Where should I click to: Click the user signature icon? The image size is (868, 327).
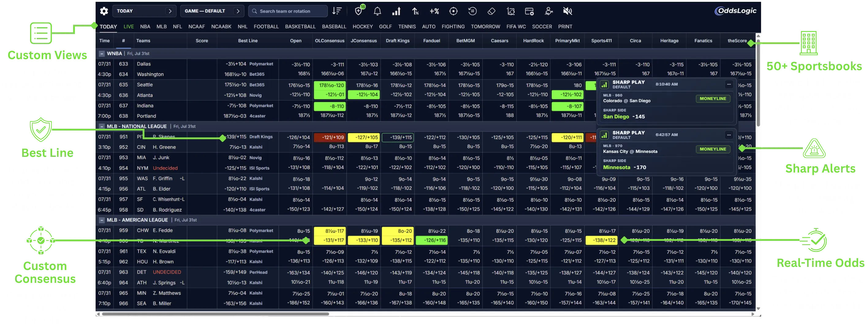548,11
